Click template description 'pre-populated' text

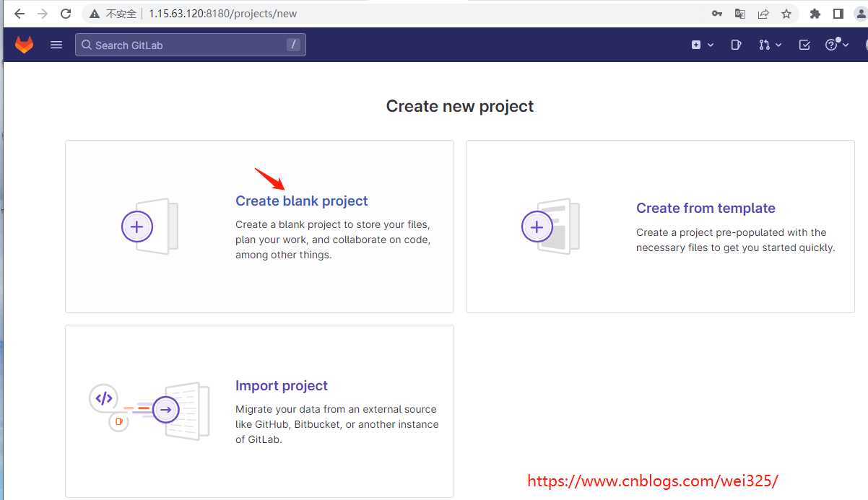[x=735, y=240]
